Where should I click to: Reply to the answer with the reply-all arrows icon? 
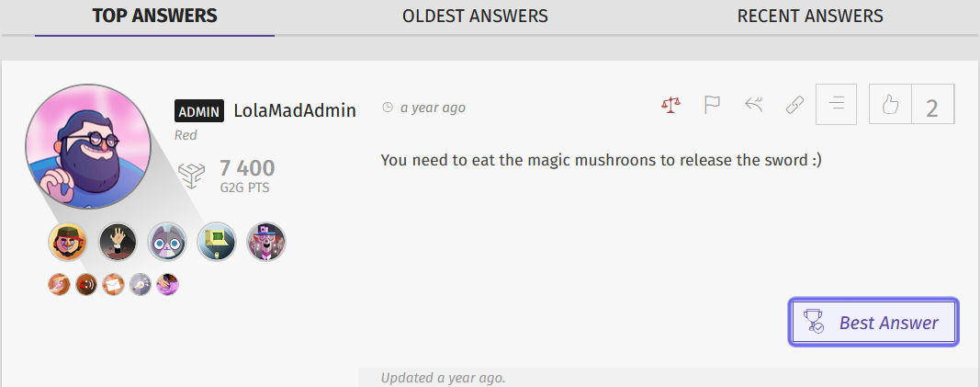tap(754, 105)
